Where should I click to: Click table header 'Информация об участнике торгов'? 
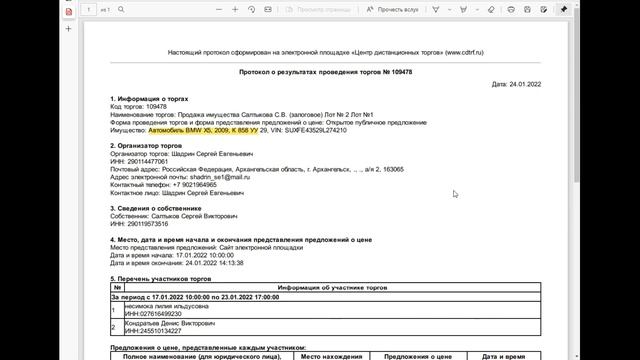332,288
